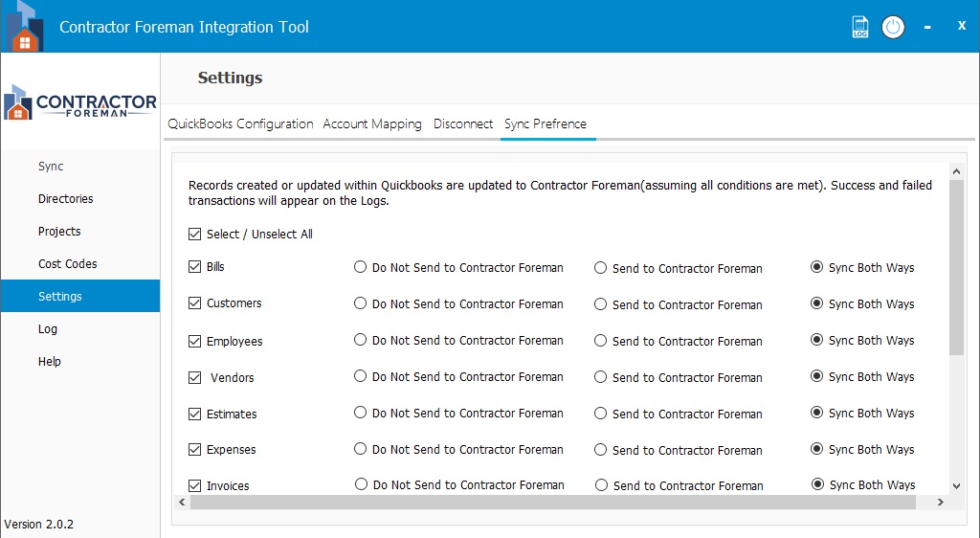
Task: Select Send to Contractor Foreman for Bills
Action: (601, 267)
